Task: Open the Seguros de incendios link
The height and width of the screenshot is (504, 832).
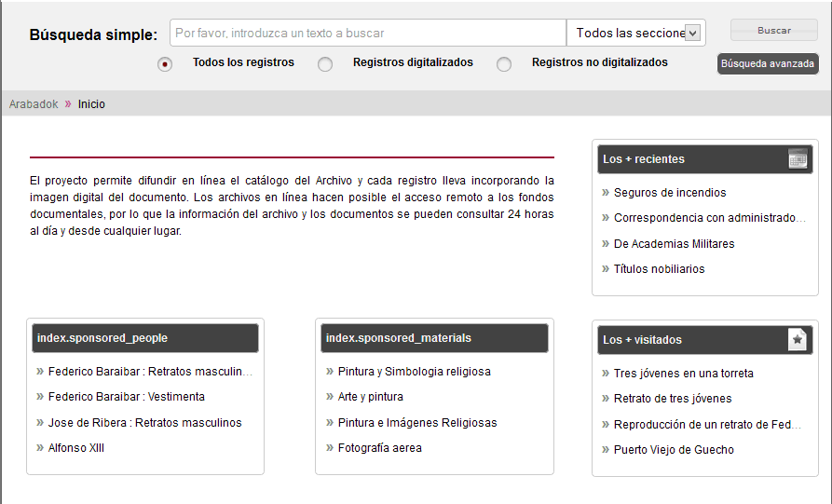Action: tap(670, 193)
